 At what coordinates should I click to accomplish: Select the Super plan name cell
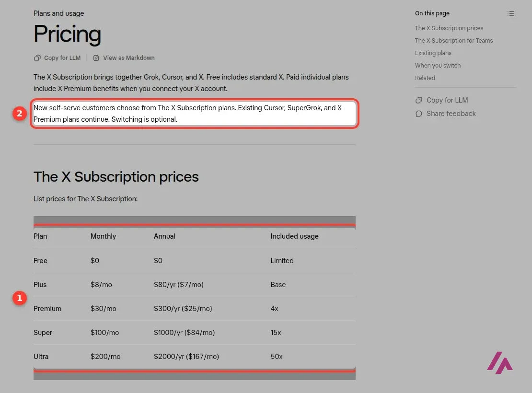pos(43,333)
